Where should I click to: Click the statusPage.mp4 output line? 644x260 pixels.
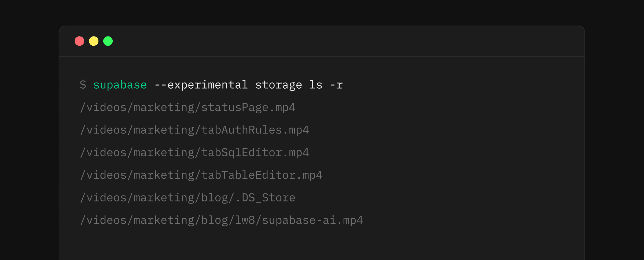pyautogui.click(x=188, y=108)
